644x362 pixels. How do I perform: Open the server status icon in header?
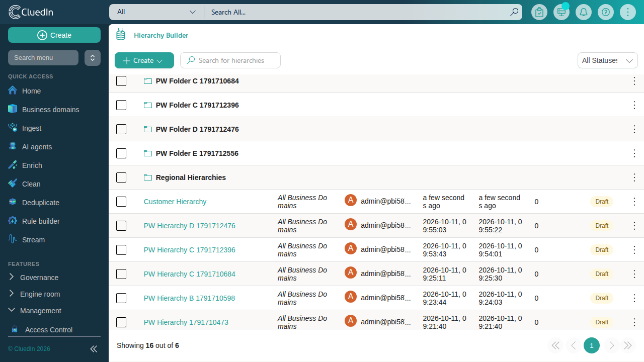561,12
